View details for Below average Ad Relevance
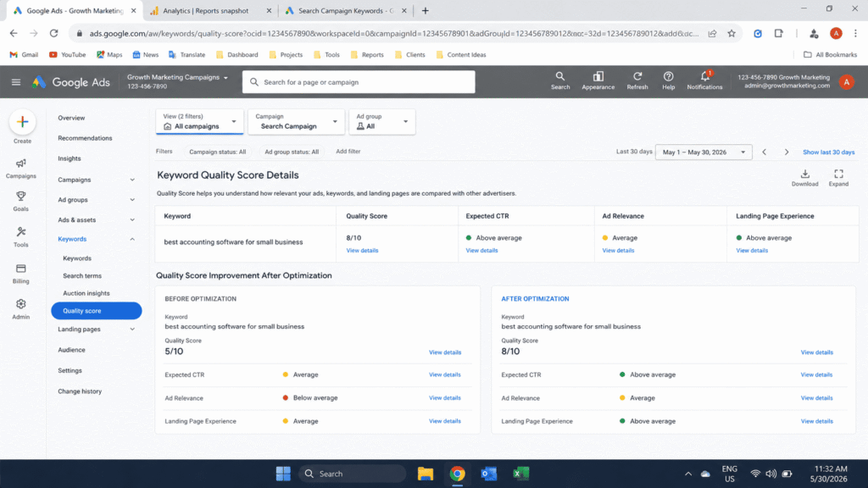 pyautogui.click(x=444, y=398)
